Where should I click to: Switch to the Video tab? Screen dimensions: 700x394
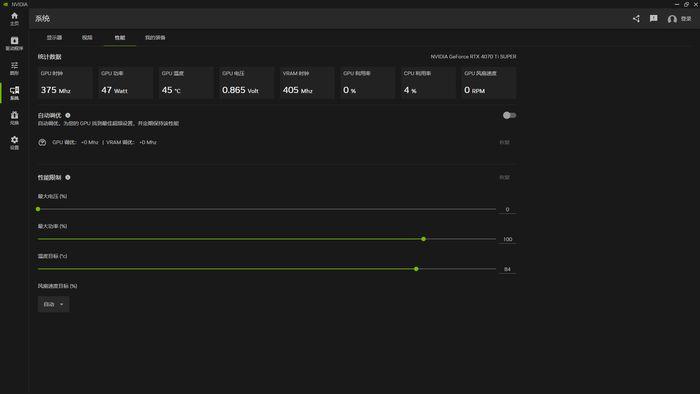(x=87, y=37)
